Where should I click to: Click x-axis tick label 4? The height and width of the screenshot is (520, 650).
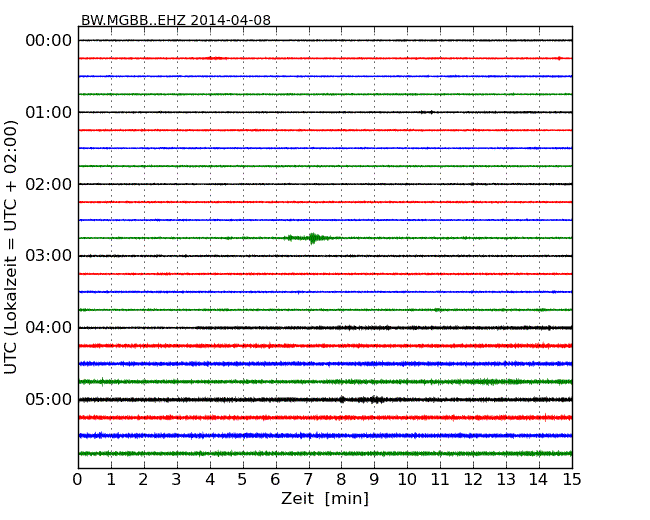[210, 480]
